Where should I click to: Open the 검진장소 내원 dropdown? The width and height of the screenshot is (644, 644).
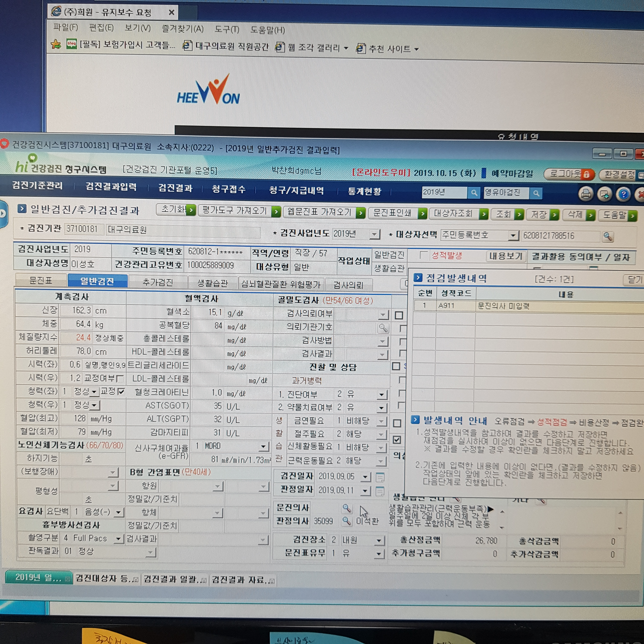pos(379,540)
